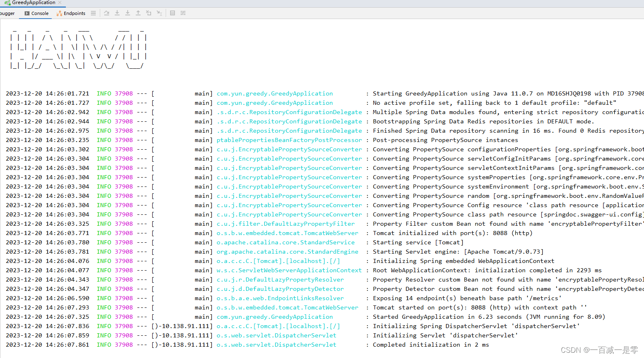Click o.s.b.w.embedded.tomcat.TomcatWebServer logger at 14:26:03.771
The height and width of the screenshot is (358, 644).
click(287, 233)
